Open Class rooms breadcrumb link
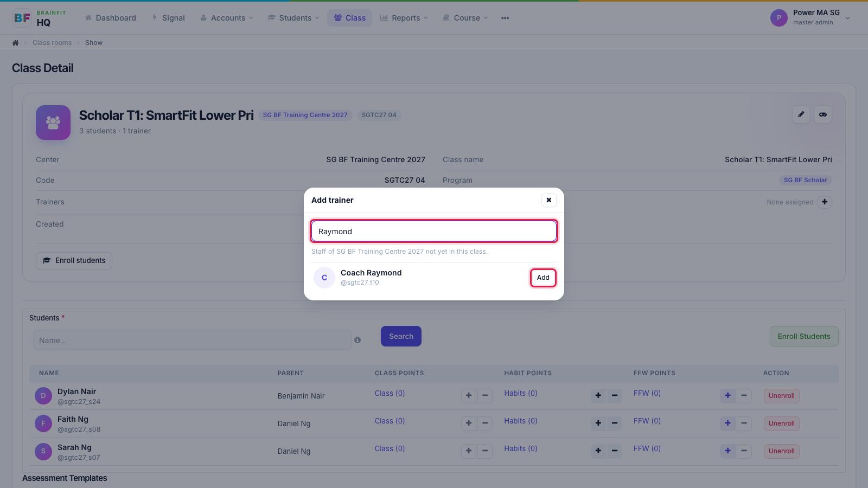The width and height of the screenshot is (868, 488). tap(52, 43)
